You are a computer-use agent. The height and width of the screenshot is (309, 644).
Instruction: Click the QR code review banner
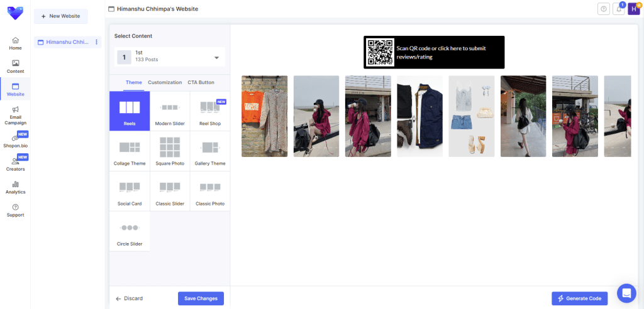434,52
